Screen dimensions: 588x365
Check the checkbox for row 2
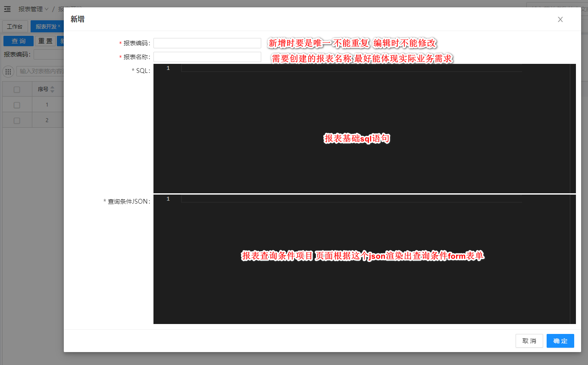coord(17,120)
